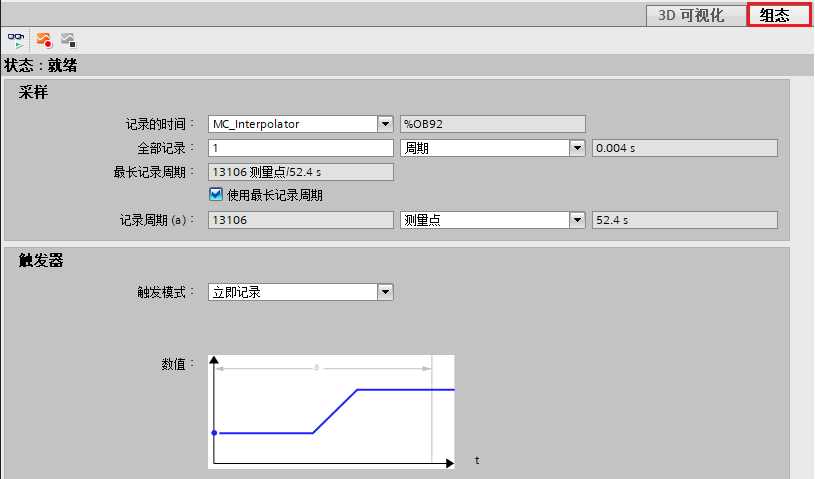Expand the 周期 unit dropdown
This screenshot has width=815, height=479.
point(577,148)
